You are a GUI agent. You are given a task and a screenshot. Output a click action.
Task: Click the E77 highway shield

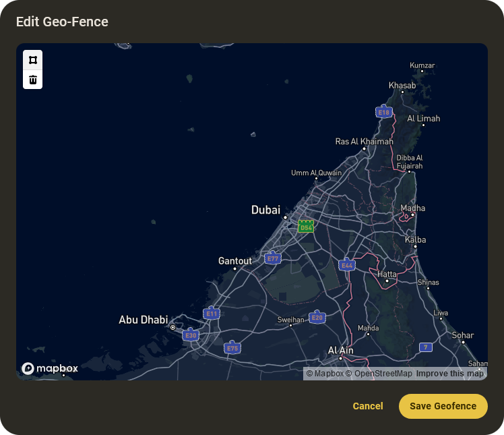click(272, 258)
